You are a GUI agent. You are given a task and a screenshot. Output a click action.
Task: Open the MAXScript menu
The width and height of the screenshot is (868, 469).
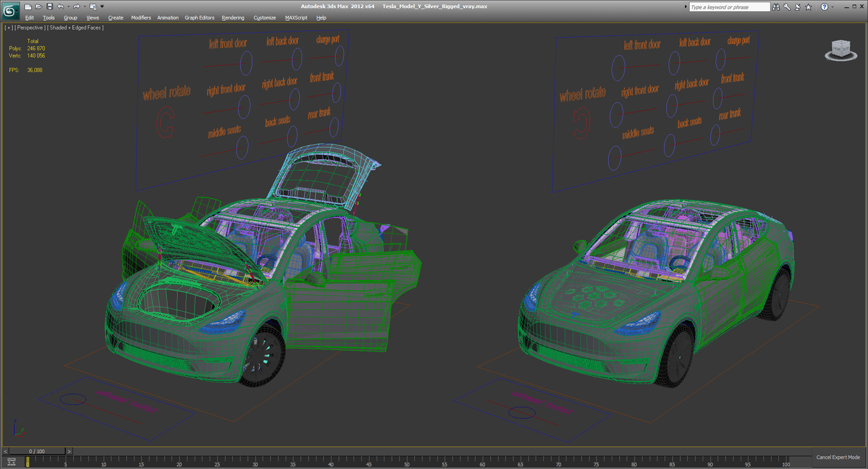pos(296,18)
